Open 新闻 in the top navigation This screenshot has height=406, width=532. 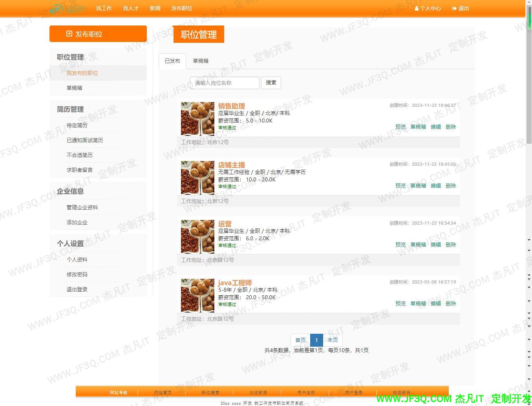[x=155, y=8]
